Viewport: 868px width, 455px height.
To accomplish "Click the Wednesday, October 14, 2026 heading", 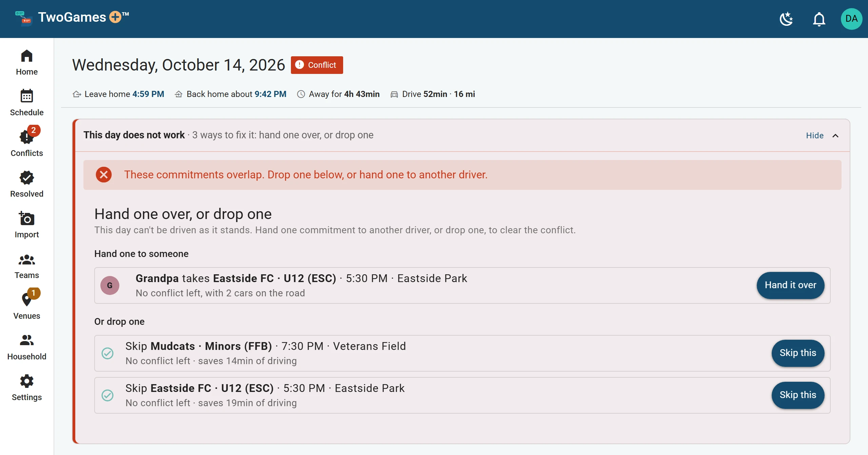I will [179, 65].
